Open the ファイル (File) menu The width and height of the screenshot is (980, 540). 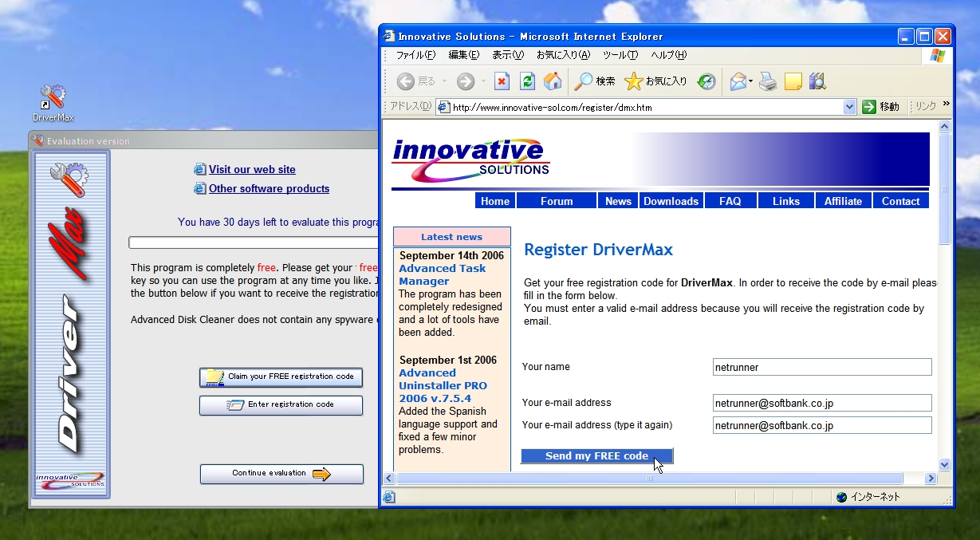[416, 55]
